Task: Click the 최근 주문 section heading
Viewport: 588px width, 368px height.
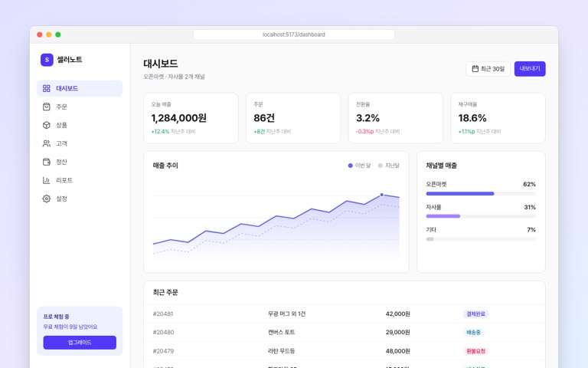Action: [x=165, y=293]
